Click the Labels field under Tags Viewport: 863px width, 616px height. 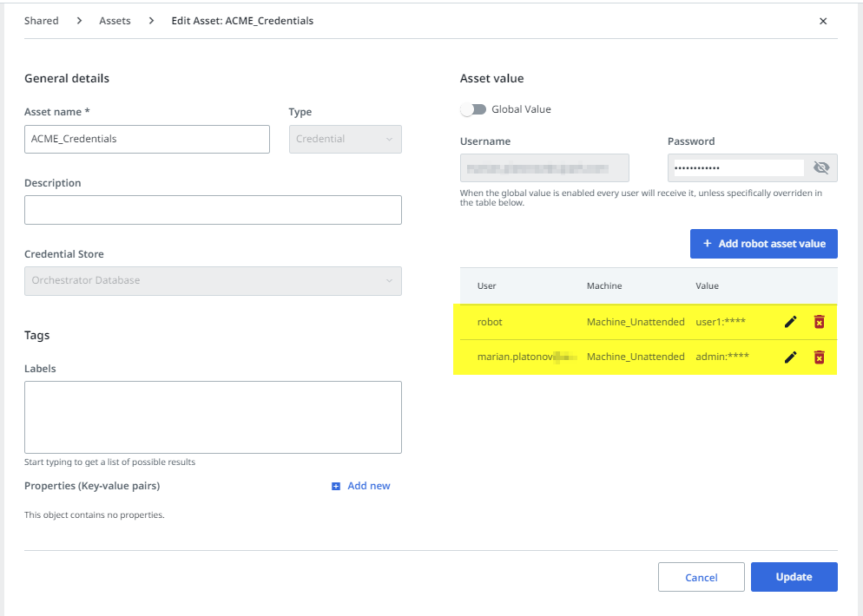pos(213,415)
